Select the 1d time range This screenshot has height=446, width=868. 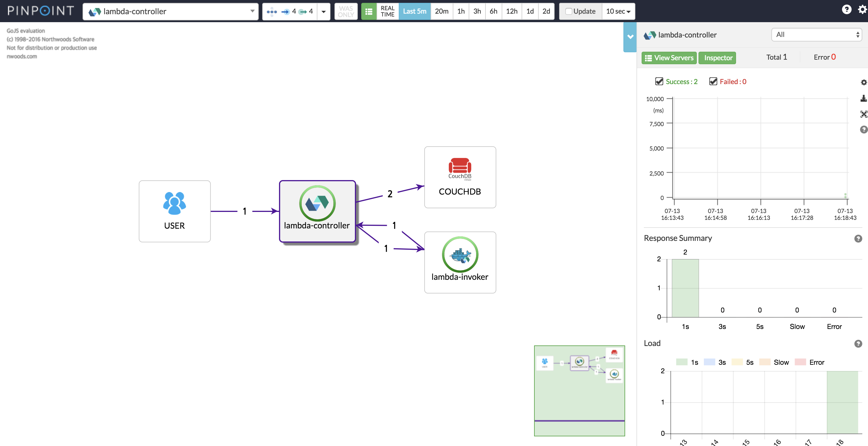coord(530,11)
